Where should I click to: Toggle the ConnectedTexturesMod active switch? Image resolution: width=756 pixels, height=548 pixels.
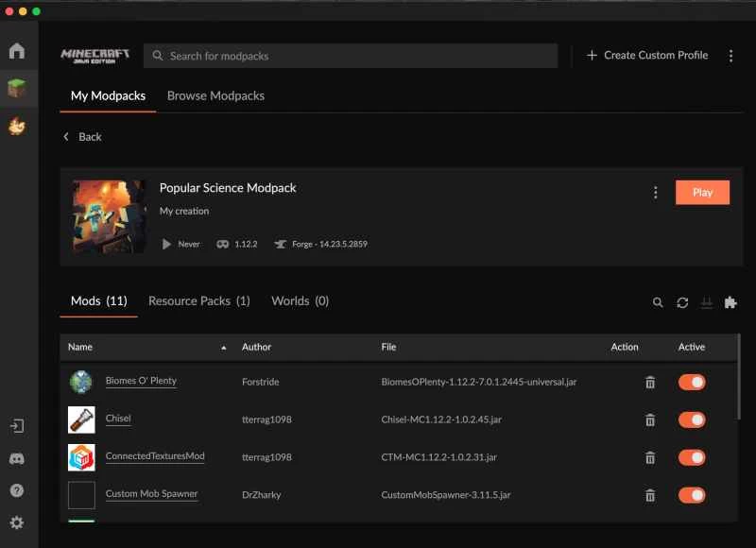(693, 457)
